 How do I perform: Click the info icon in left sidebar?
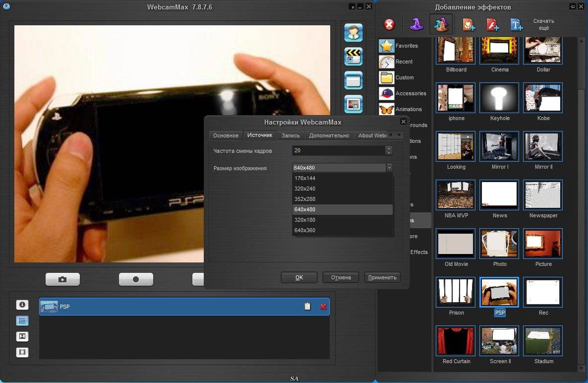(22, 305)
